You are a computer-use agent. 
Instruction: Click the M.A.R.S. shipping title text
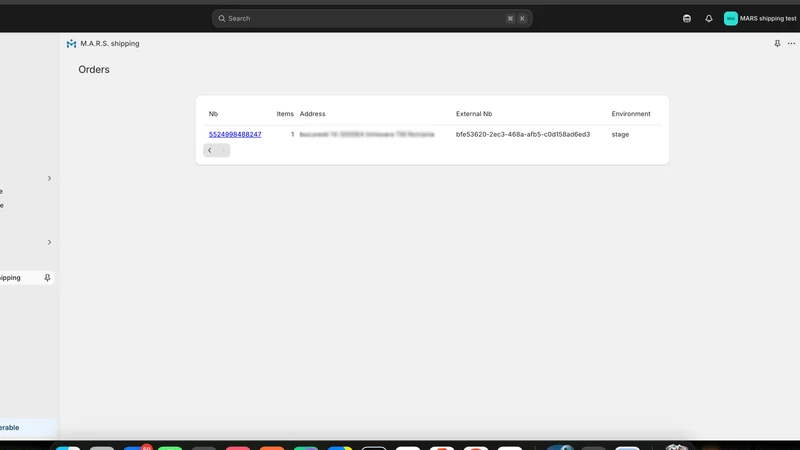(110, 43)
